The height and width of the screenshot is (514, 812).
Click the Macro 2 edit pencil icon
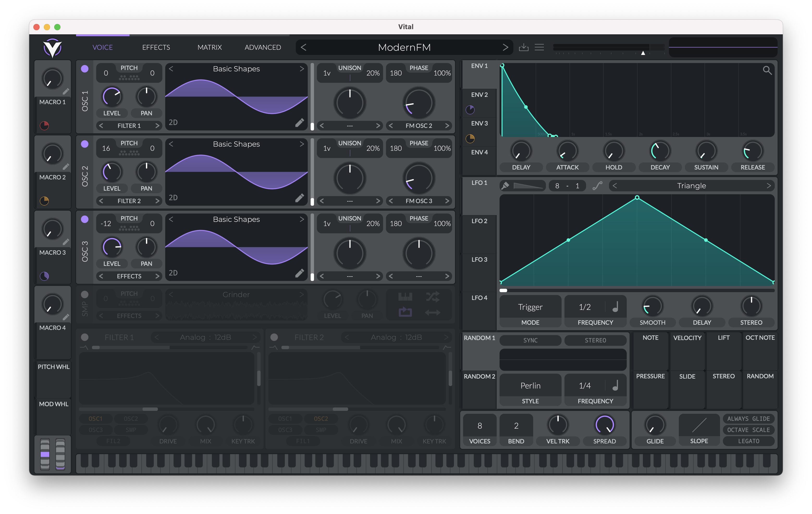click(66, 166)
